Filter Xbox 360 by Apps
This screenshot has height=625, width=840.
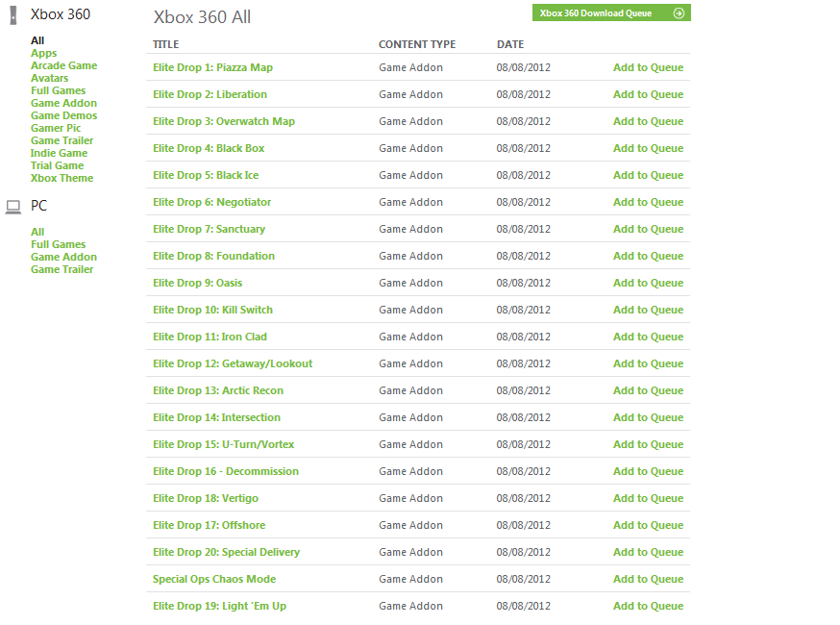44,53
